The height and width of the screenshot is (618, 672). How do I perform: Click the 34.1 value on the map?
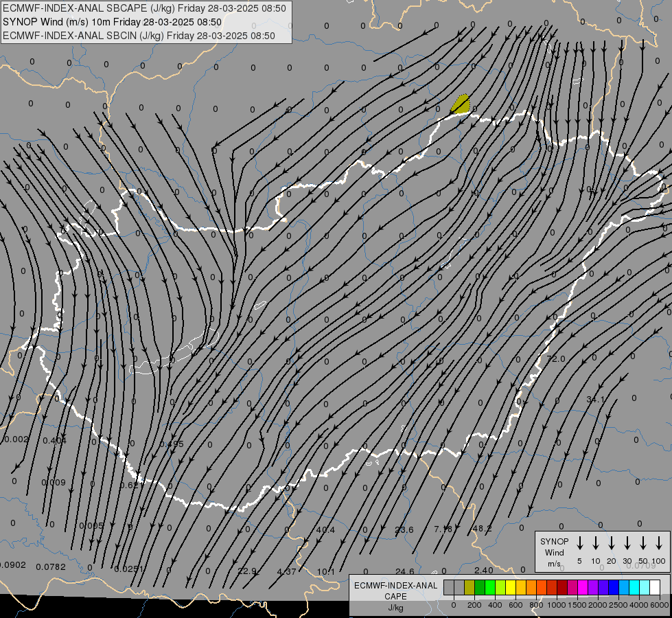595,399
